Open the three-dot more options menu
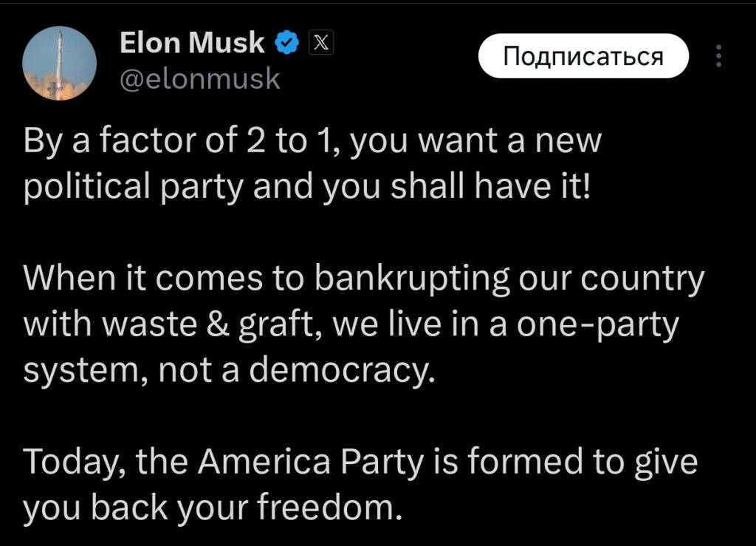 click(719, 55)
